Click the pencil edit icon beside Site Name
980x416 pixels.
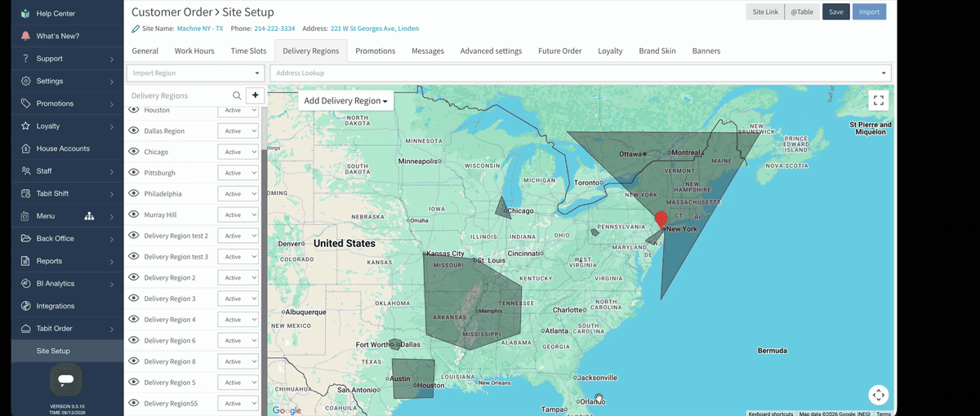point(136,29)
